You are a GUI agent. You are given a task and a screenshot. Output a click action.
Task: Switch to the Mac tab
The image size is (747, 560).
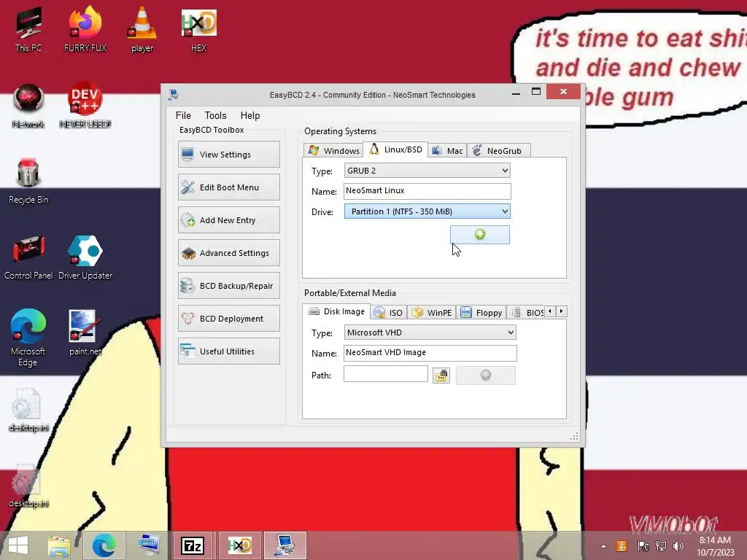[447, 150]
